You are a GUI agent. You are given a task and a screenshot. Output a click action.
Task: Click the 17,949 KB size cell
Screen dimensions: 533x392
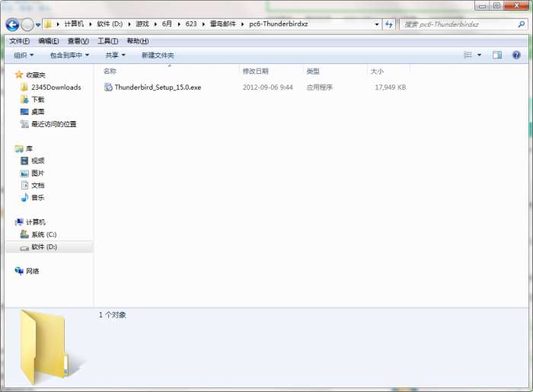(390, 88)
